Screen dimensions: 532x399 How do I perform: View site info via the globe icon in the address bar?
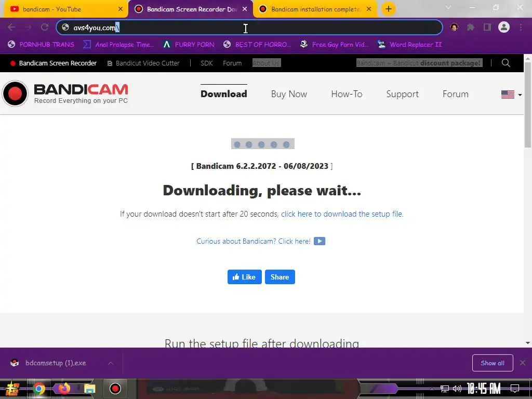click(x=65, y=28)
